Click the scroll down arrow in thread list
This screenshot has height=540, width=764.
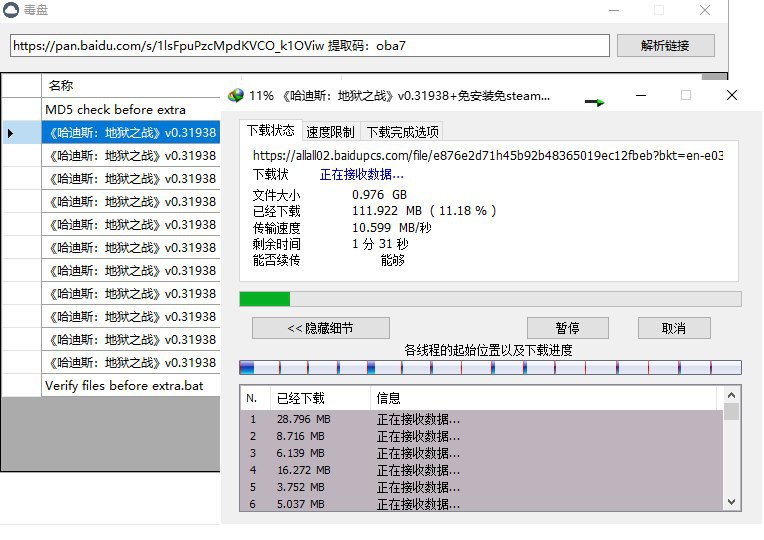coord(731,502)
